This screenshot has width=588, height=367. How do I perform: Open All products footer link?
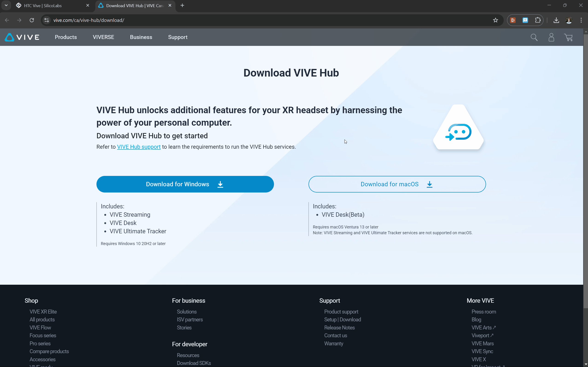tap(42, 320)
